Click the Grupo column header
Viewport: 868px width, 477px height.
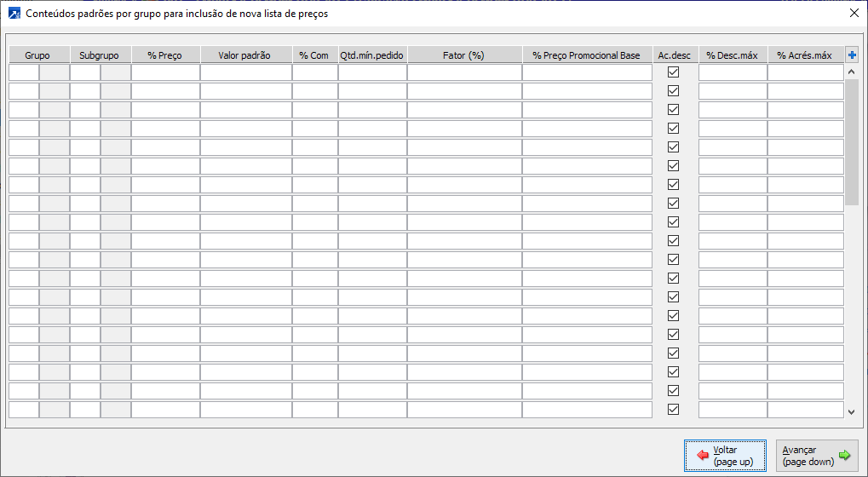pos(38,55)
